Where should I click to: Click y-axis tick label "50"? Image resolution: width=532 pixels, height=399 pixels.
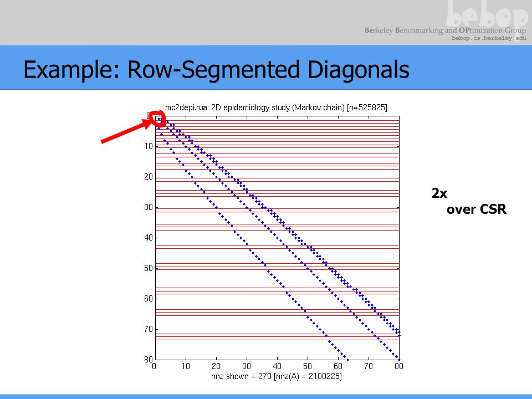[x=149, y=268]
